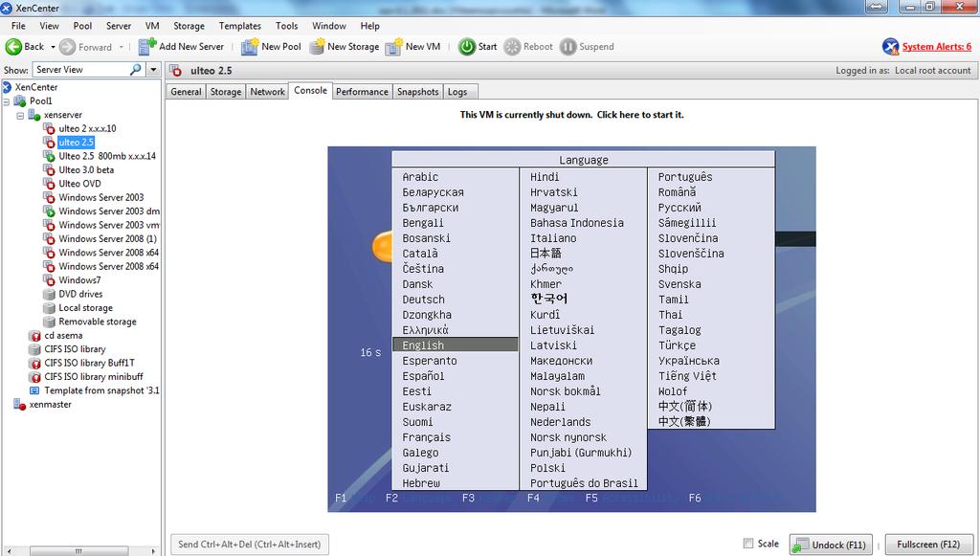Click the Forward arrow icon
This screenshot has height=556, width=980.
pyautogui.click(x=68, y=47)
